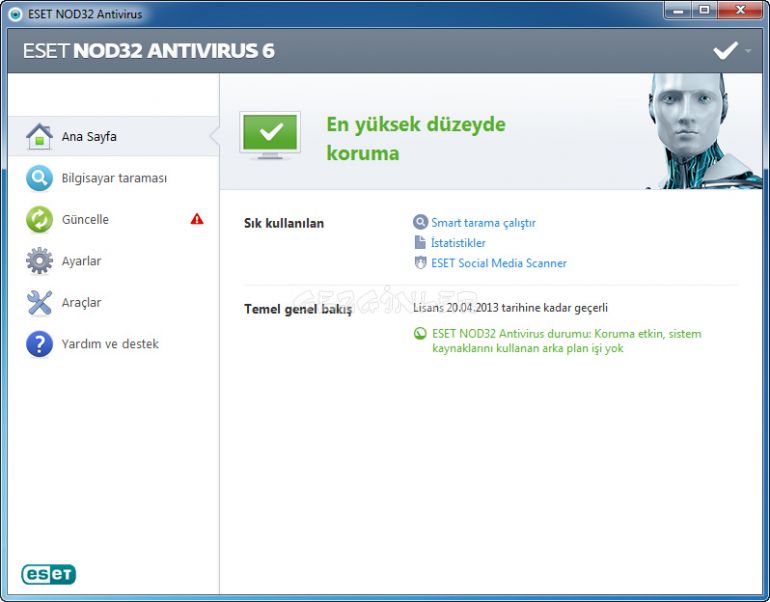
Task: Open the Güncelle green refresh icon
Action: coord(39,219)
